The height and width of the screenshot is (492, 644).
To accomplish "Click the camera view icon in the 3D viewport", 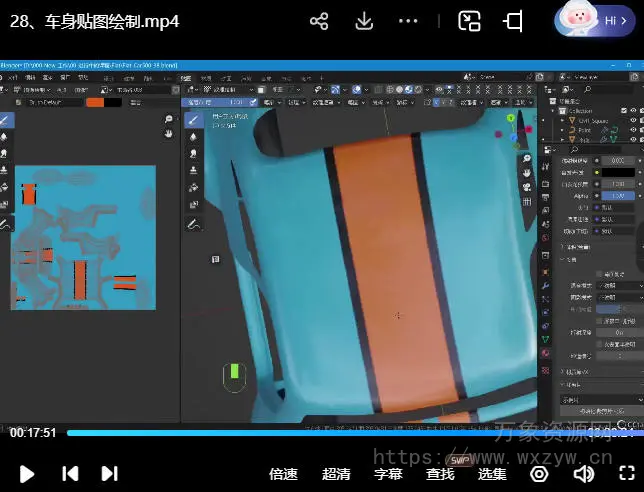I will coord(527,187).
